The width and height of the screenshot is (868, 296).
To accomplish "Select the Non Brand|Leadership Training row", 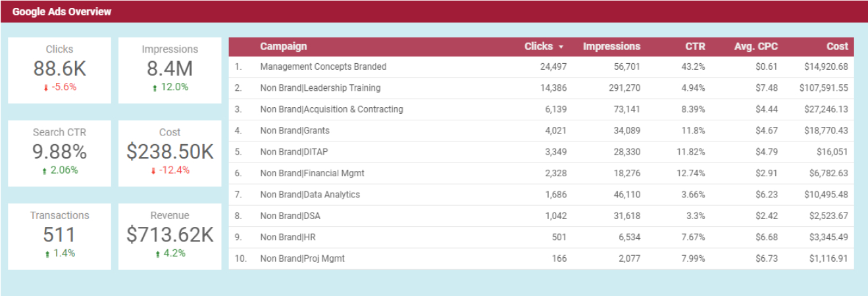I will (541, 88).
